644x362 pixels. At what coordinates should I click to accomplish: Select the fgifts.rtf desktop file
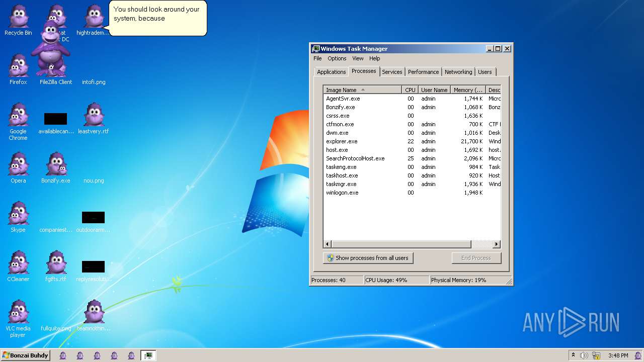(56, 266)
